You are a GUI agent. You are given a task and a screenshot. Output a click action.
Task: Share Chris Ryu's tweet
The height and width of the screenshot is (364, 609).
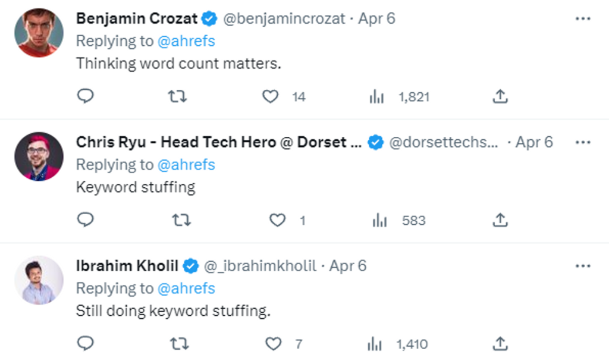pos(500,220)
